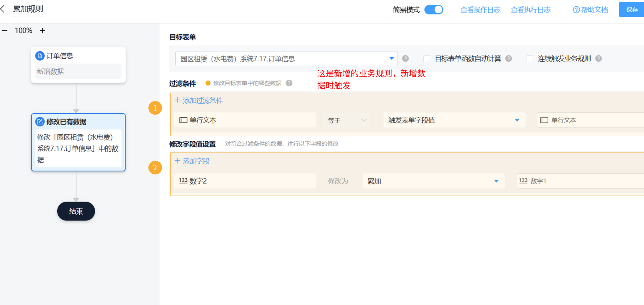Open help tip beside 修改目标表单中的哪些数据
Viewport: 644px width, 305px height.
(x=289, y=83)
